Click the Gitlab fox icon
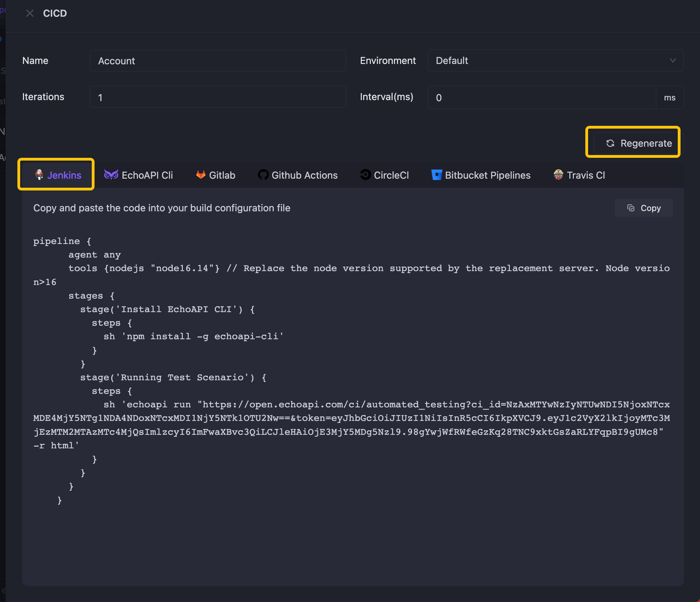Viewport: 700px width, 602px height. click(x=201, y=174)
